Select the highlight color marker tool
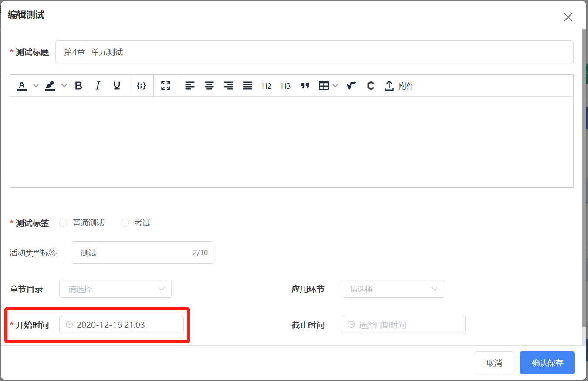588x381 pixels. point(50,86)
